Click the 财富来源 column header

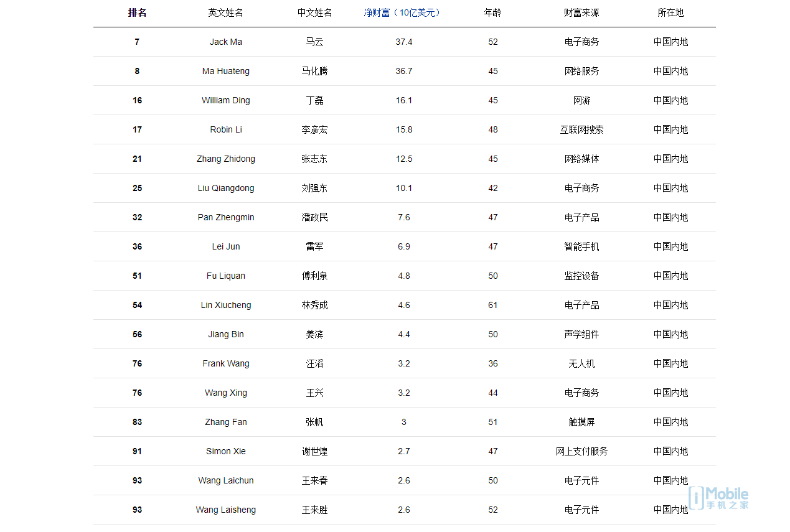581,12
